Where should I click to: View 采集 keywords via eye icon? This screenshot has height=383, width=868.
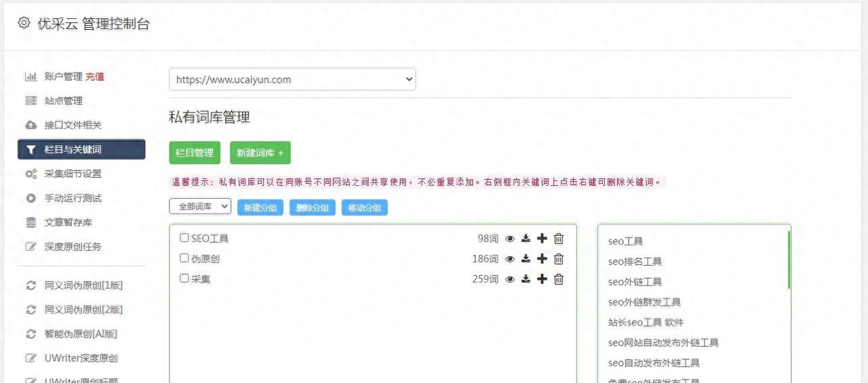click(x=510, y=279)
